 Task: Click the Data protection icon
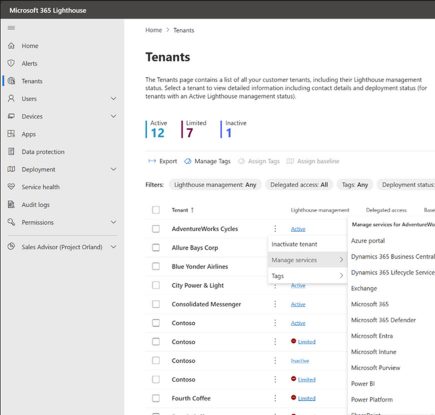pos(11,151)
